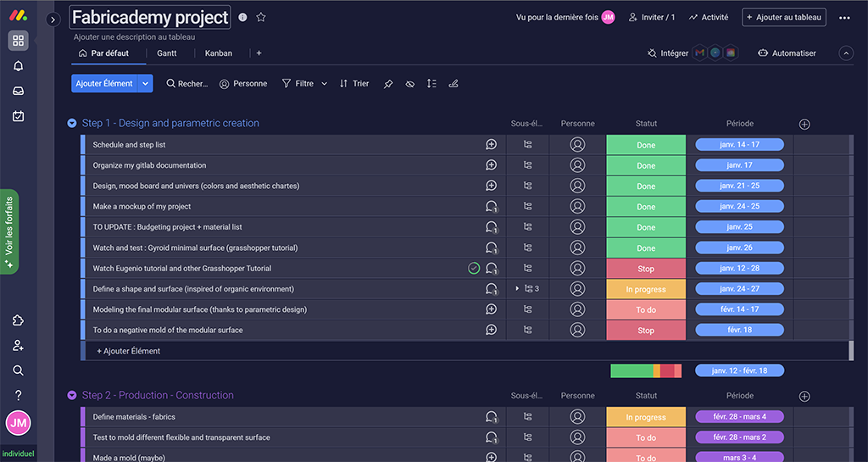Open the workspaces grid icon in sidebar

[19, 41]
